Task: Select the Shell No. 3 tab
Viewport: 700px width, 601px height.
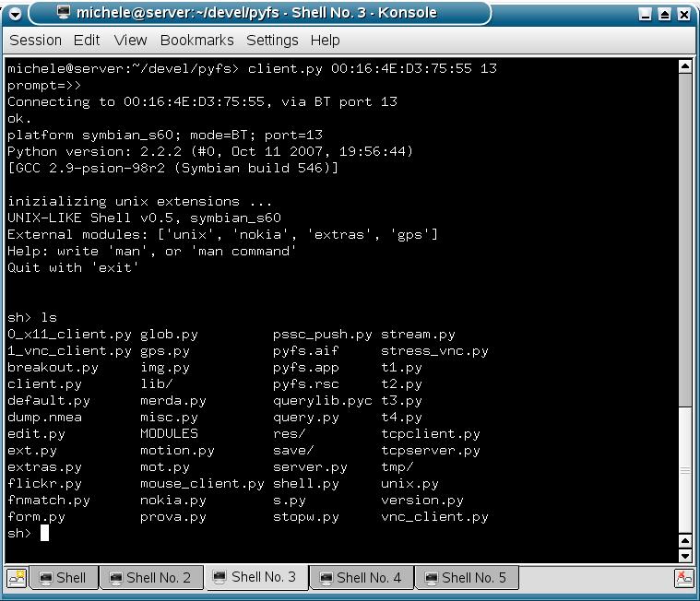Action: (x=255, y=577)
